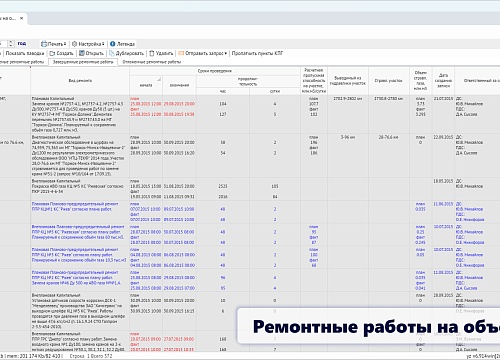
Task: Click the Объем стравл. газа column header
Action: tap(421, 81)
